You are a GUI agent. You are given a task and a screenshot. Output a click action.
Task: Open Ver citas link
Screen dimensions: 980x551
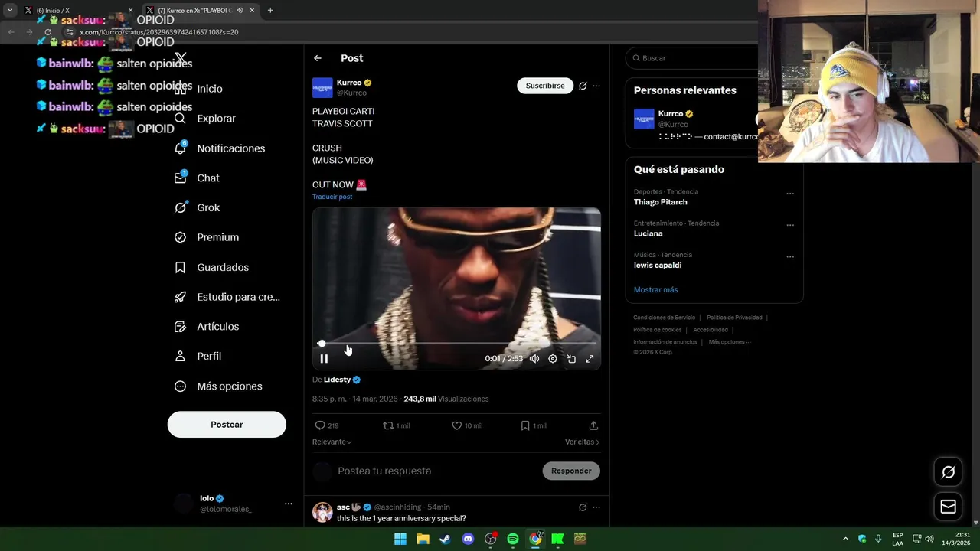point(582,442)
